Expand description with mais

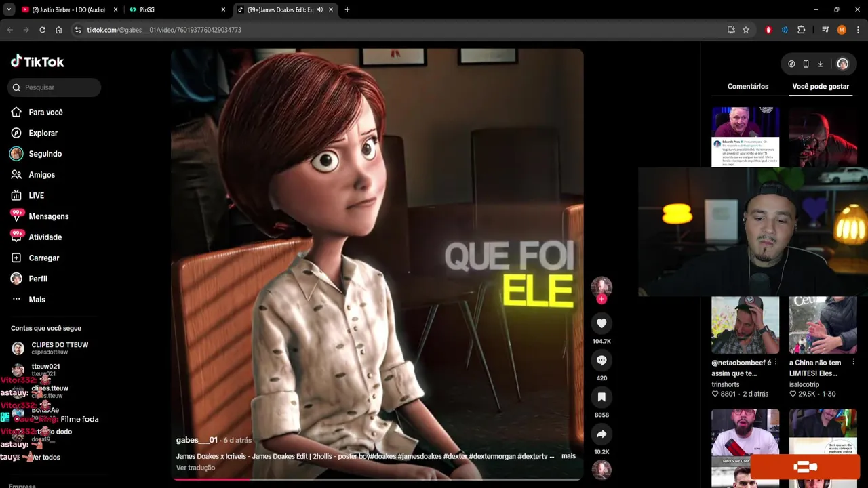(x=568, y=456)
